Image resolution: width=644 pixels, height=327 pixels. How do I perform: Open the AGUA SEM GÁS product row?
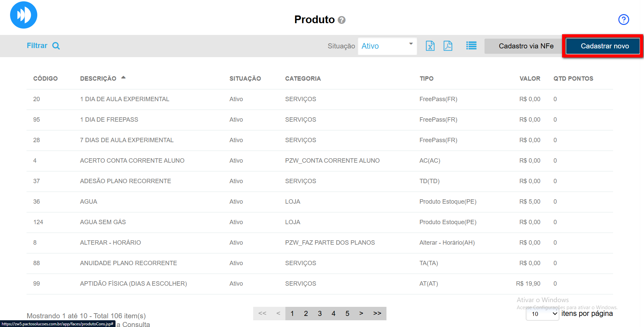click(x=103, y=222)
